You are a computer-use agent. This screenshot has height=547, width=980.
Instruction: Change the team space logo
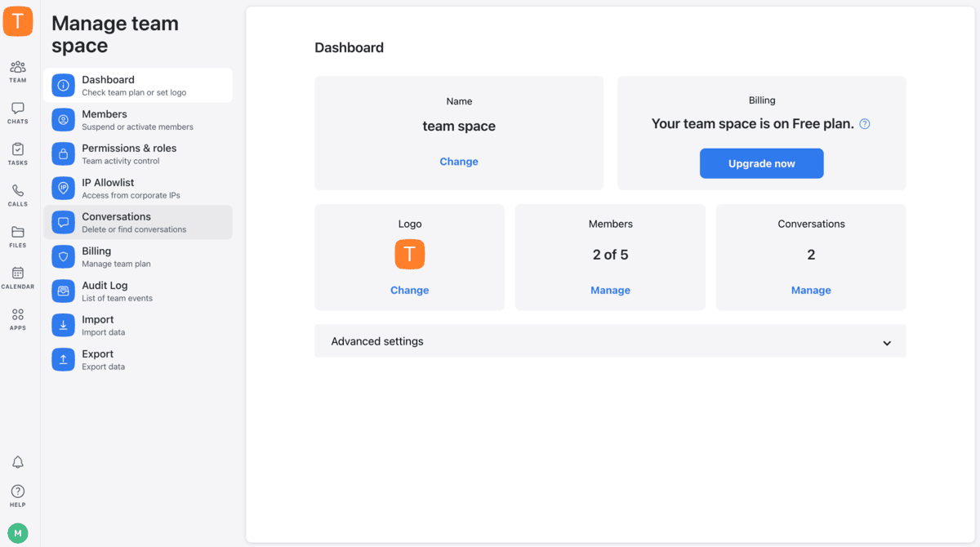click(409, 290)
